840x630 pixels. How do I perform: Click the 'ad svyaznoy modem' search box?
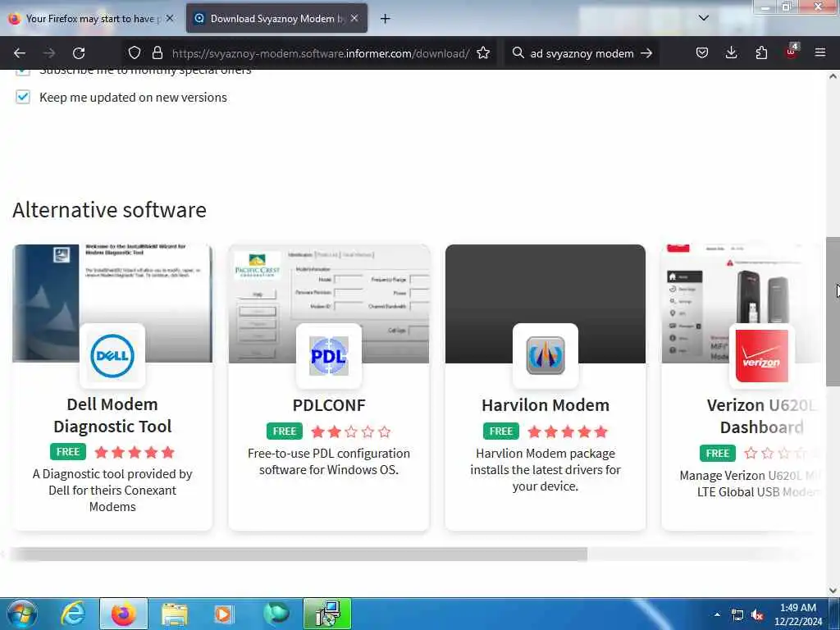[582, 53]
